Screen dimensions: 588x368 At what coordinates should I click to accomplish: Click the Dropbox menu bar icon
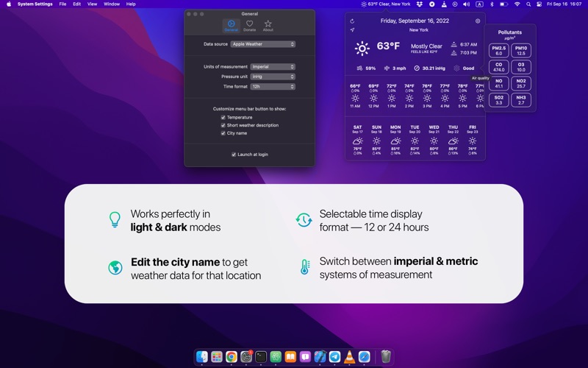(420, 4)
